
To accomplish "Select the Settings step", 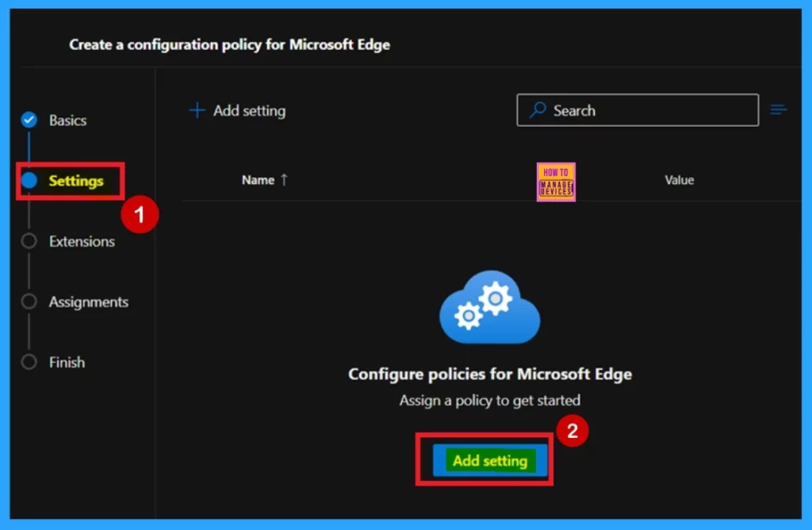I will pyautogui.click(x=75, y=181).
